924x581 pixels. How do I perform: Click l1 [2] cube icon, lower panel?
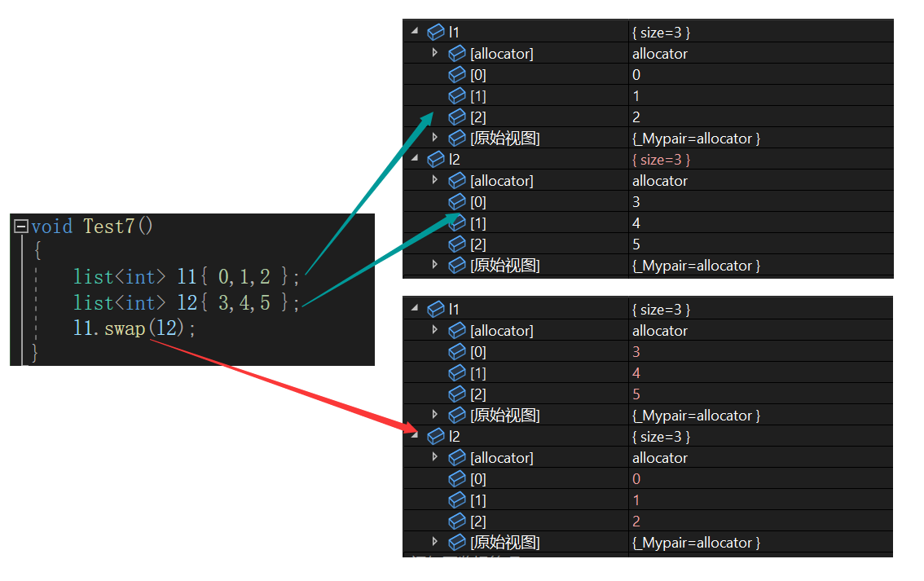tap(457, 394)
